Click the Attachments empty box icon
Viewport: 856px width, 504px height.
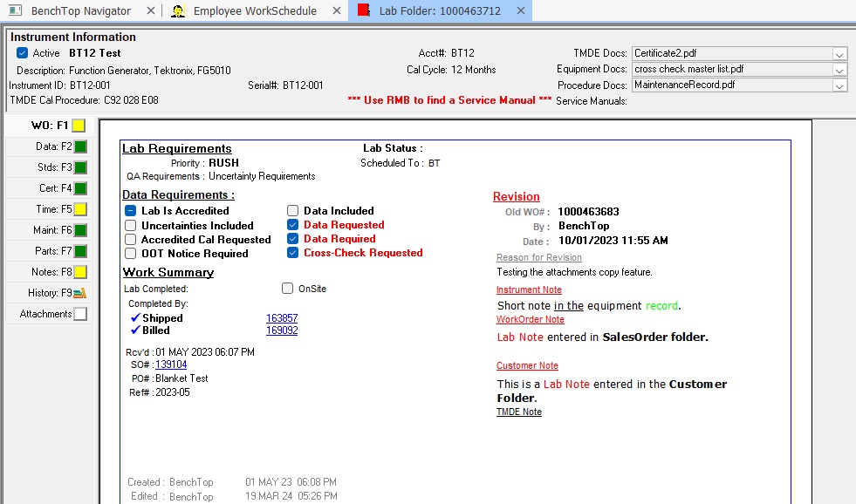(x=80, y=314)
